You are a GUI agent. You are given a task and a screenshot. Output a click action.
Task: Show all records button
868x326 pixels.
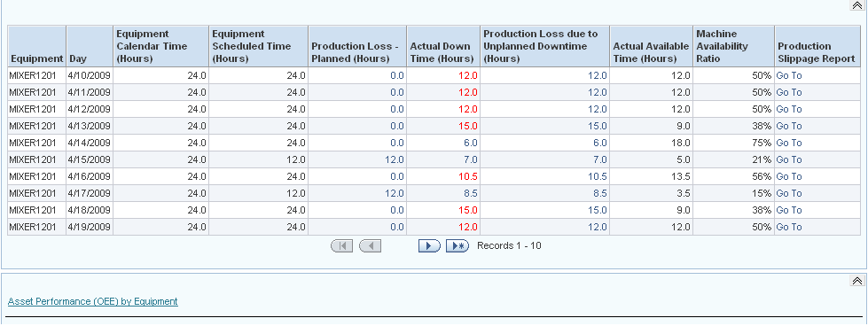[x=457, y=246]
